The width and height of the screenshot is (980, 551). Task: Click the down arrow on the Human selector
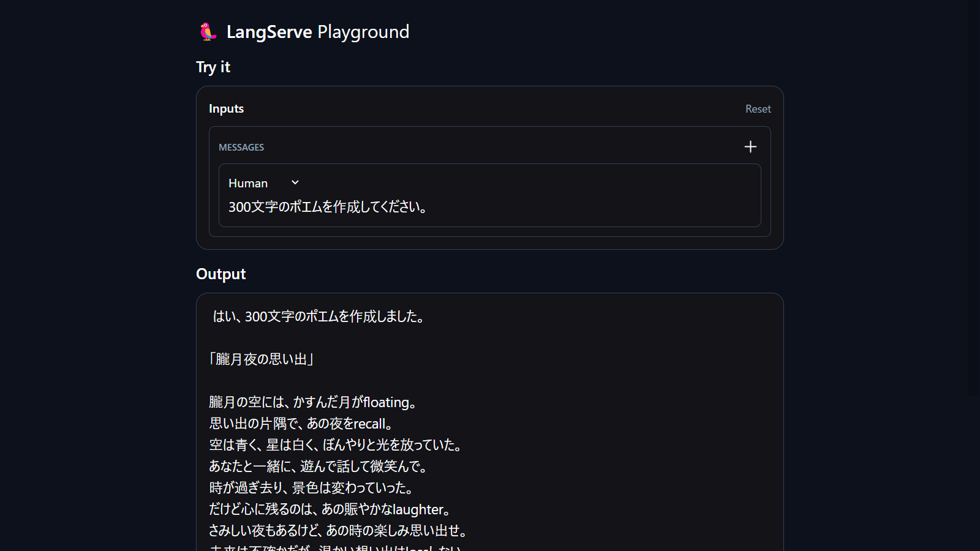pyautogui.click(x=295, y=182)
